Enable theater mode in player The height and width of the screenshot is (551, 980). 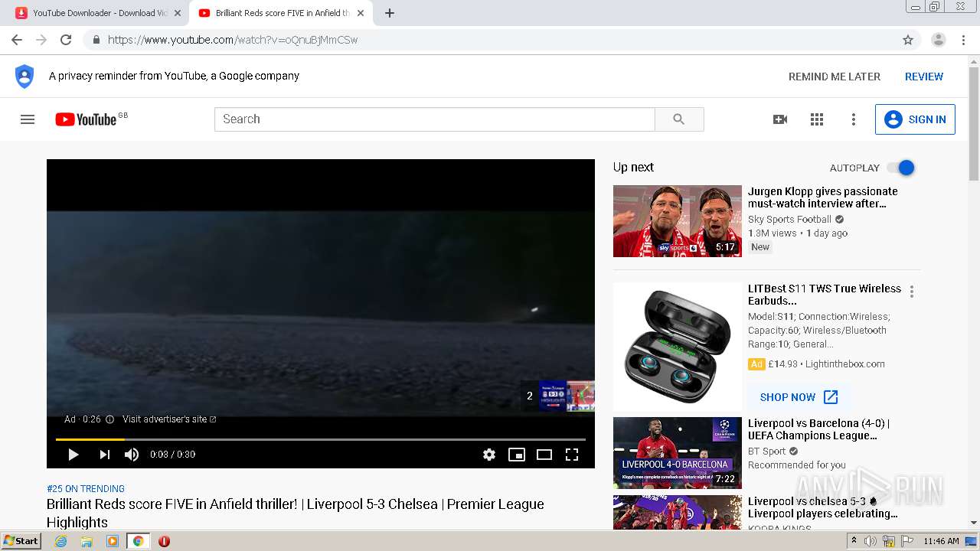click(544, 455)
